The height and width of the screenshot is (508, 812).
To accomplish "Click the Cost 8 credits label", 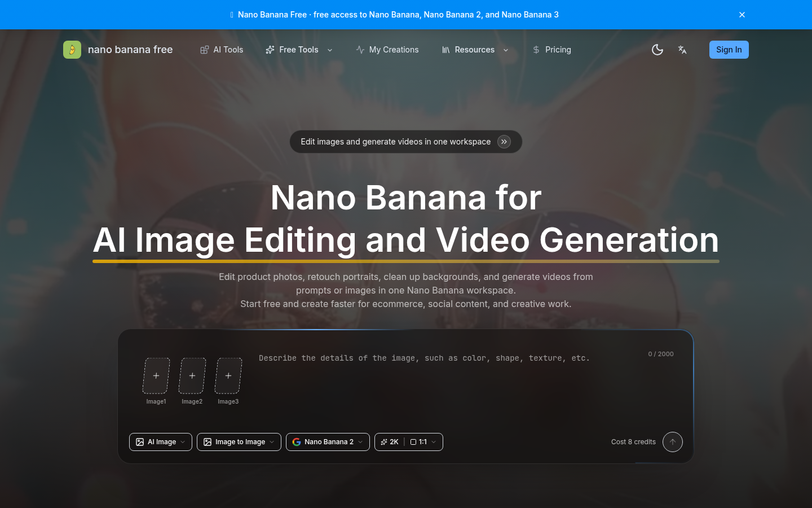I will 633,442.
